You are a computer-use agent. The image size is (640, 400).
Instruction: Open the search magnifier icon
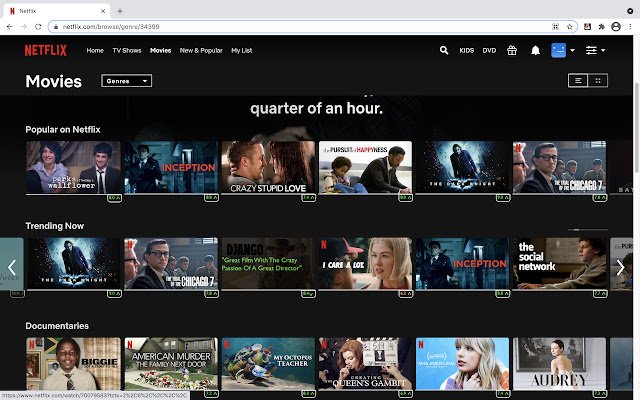coord(444,50)
